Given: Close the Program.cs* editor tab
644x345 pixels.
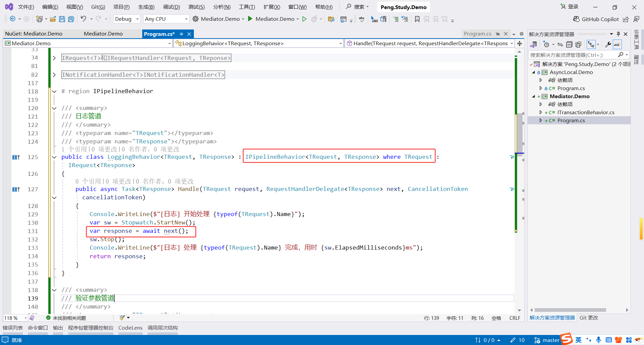Looking at the screenshot, I should (189, 34).
